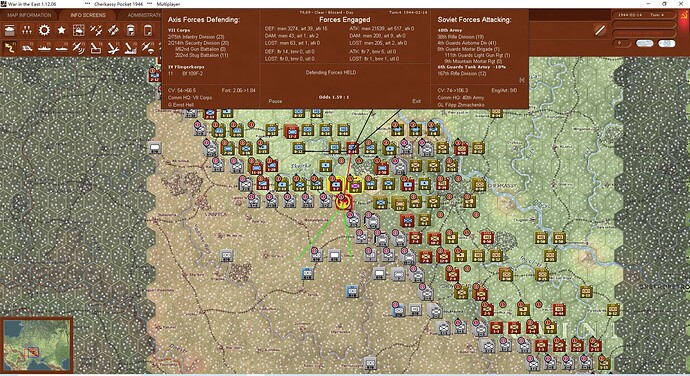The width and height of the screenshot is (690, 376).
Task: Click the bombs icon in top toolbar
Action: point(114,30)
